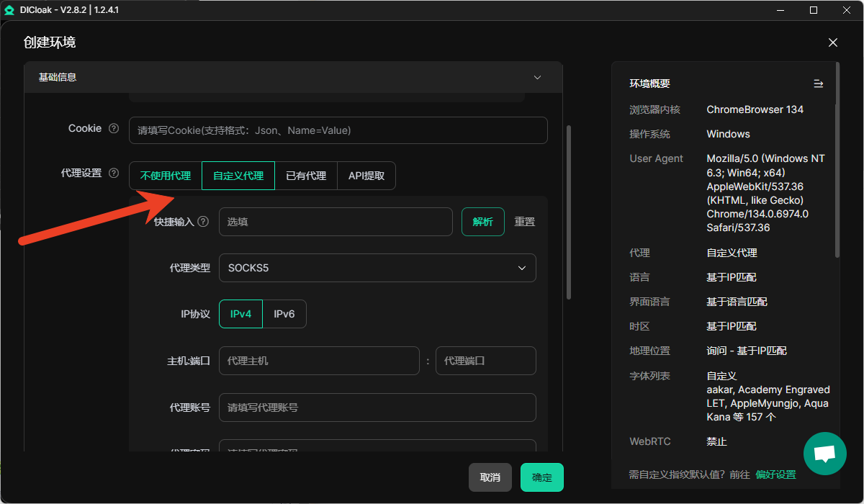Image resolution: width=864 pixels, height=504 pixels.
Task: Click the green 解析 button
Action: tap(482, 222)
